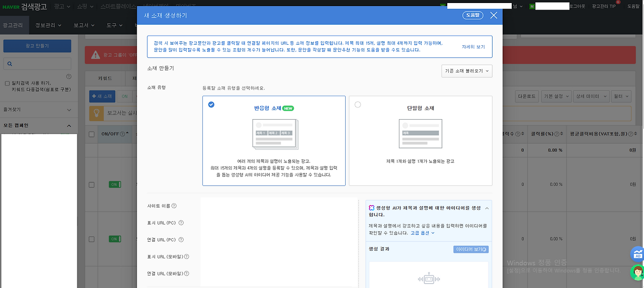Click the generative AI sparkle icon
The height and width of the screenshot is (288, 644).
pos(371,208)
